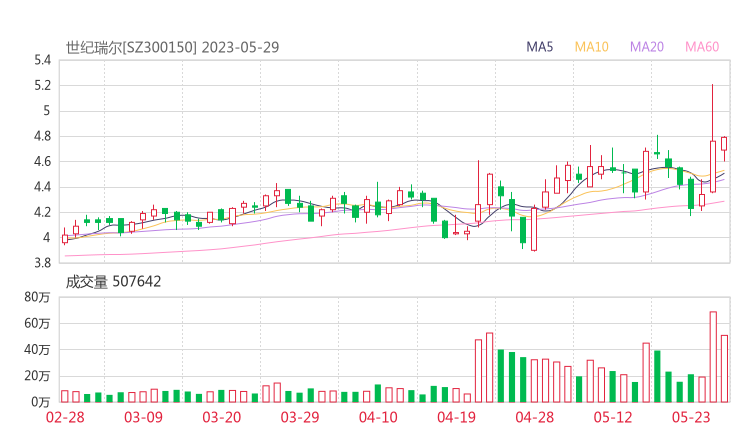
Task: Pick the 05-12 date axis label
Action: coord(614,418)
